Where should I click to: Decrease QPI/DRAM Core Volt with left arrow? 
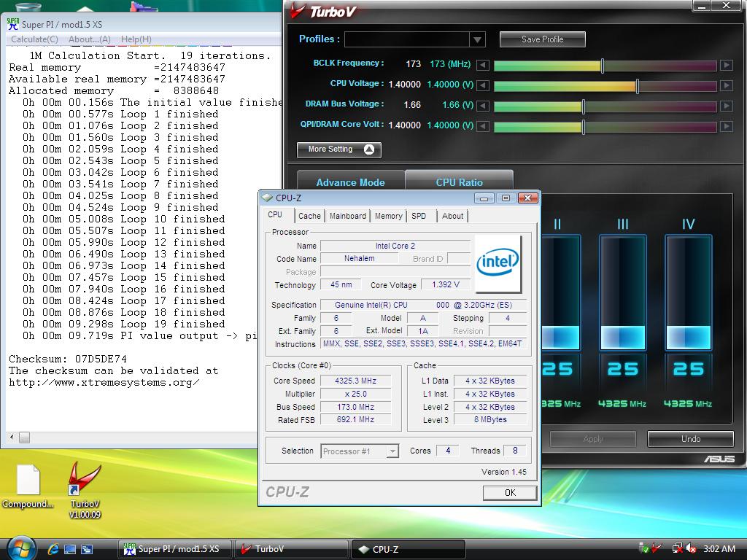coord(483,126)
